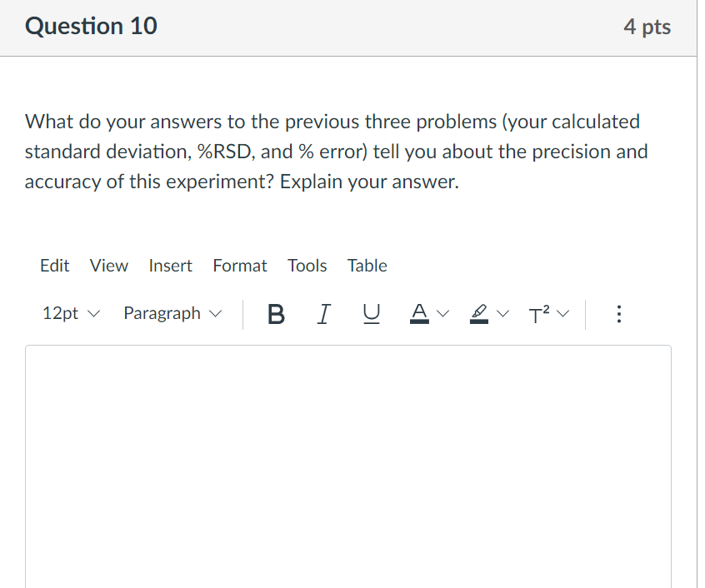This screenshot has height=588, width=705.
Task: Open the Insert menu
Action: 170,266
